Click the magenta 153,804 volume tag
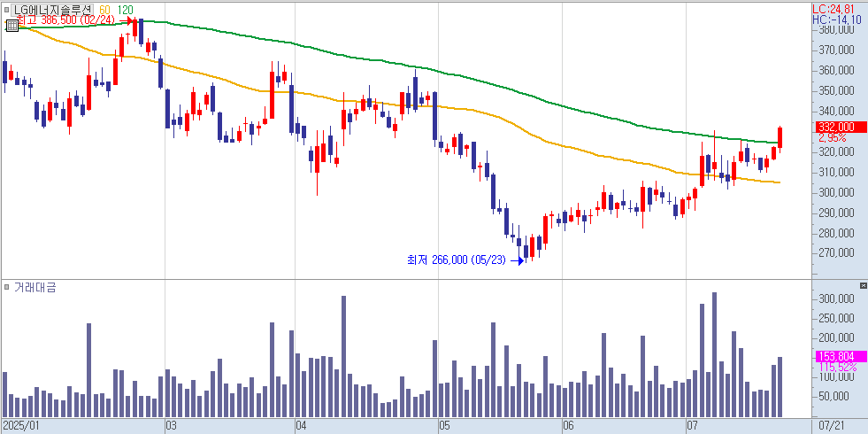 click(x=841, y=356)
